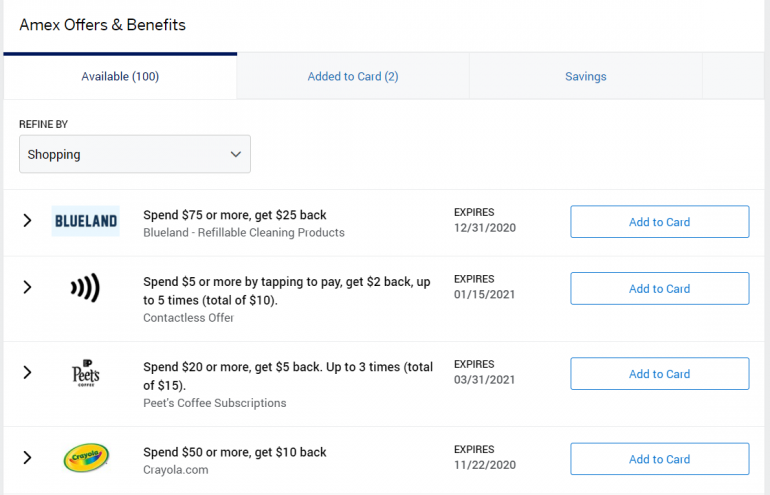Open the Refine By Shopping dropdown

pyautogui.click(x=135, y=154)
